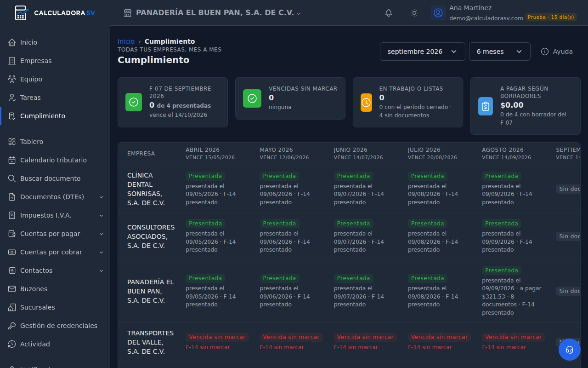Click the Vencidas sin marcar summary card
Screen dimensions: 588x368
[x=290, y=98]
